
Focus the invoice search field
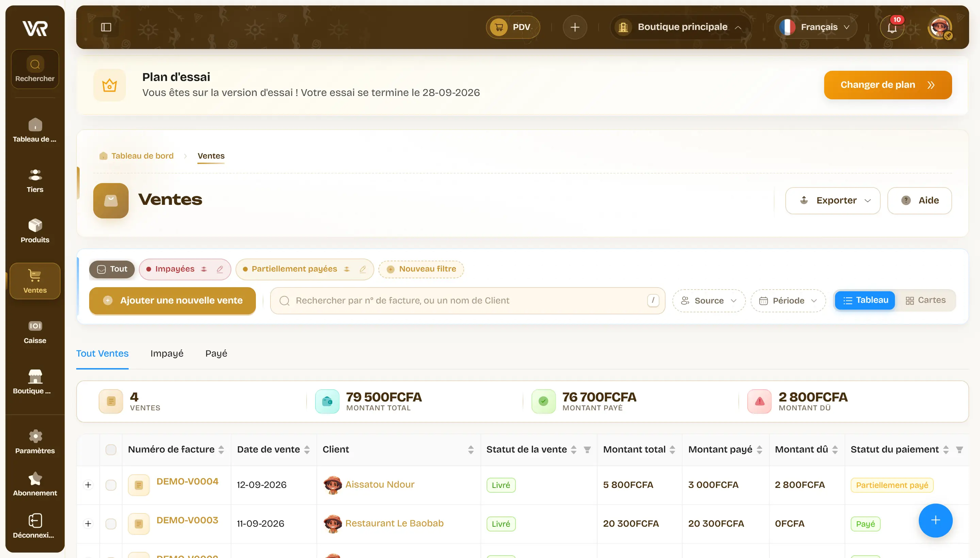click(468, 300)
